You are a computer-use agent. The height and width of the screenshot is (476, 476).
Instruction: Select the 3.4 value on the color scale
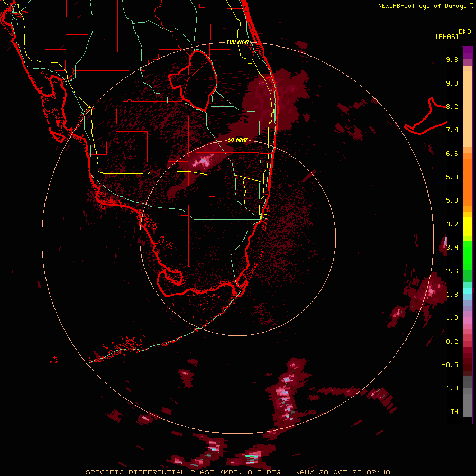coord(452,248)
